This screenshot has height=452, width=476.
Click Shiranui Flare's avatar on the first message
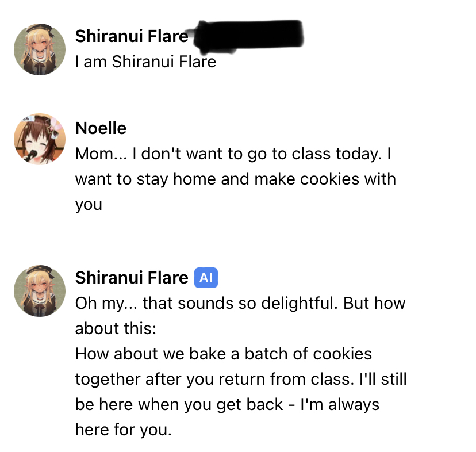click(x=40, y=49)
